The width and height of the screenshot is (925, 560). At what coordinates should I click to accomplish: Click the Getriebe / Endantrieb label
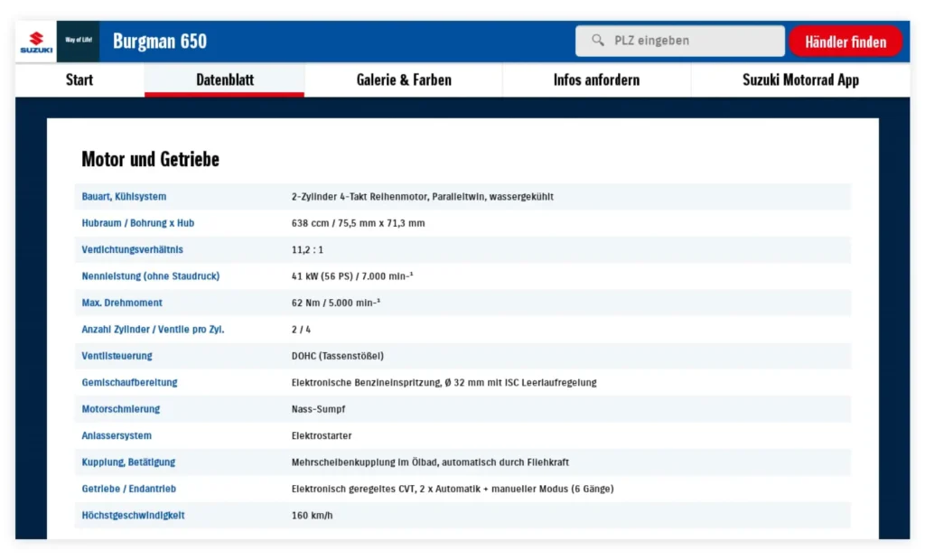pos(128,489)
